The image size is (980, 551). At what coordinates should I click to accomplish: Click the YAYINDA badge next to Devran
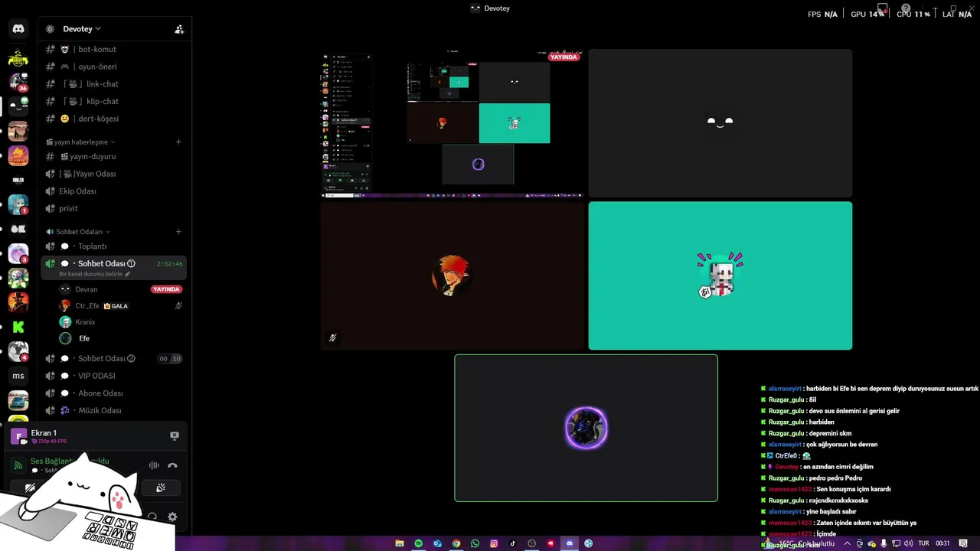(166, 289)
